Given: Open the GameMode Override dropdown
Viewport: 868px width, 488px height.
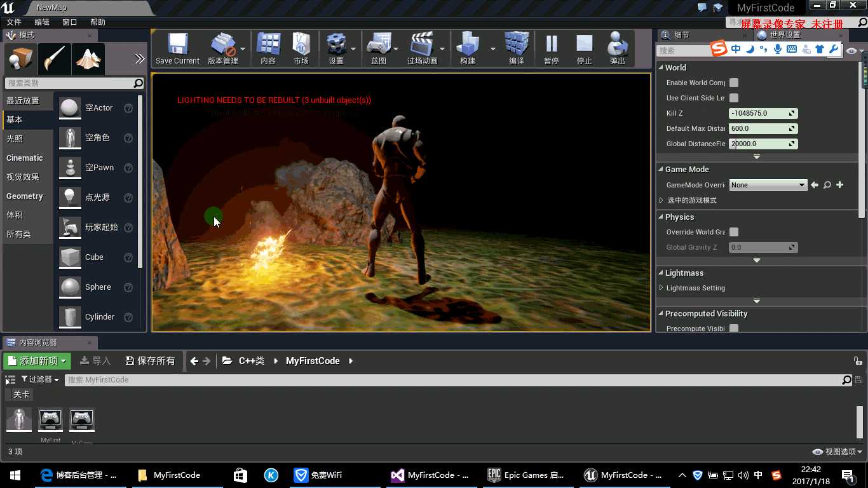Looking at the screenshot, I should tap(768, 185).
